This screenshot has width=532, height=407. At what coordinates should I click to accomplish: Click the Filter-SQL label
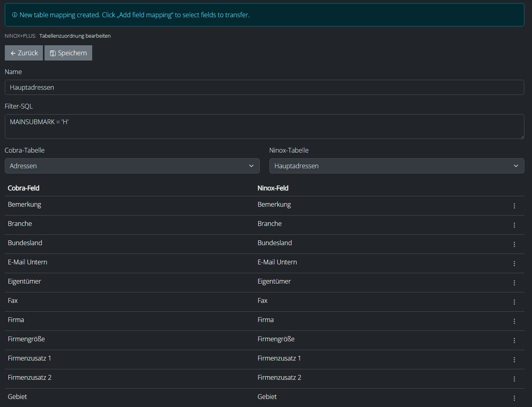[x=19, y=106]
